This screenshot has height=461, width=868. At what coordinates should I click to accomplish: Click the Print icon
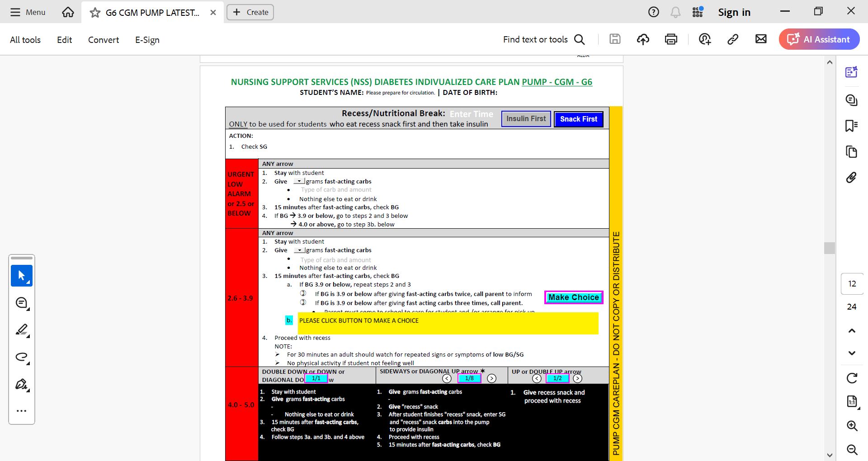pyautogui.click(x=671, y=39)
